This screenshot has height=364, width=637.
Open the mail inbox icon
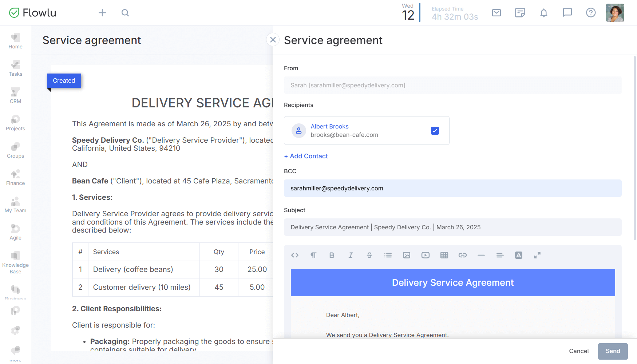click(496, 13)
